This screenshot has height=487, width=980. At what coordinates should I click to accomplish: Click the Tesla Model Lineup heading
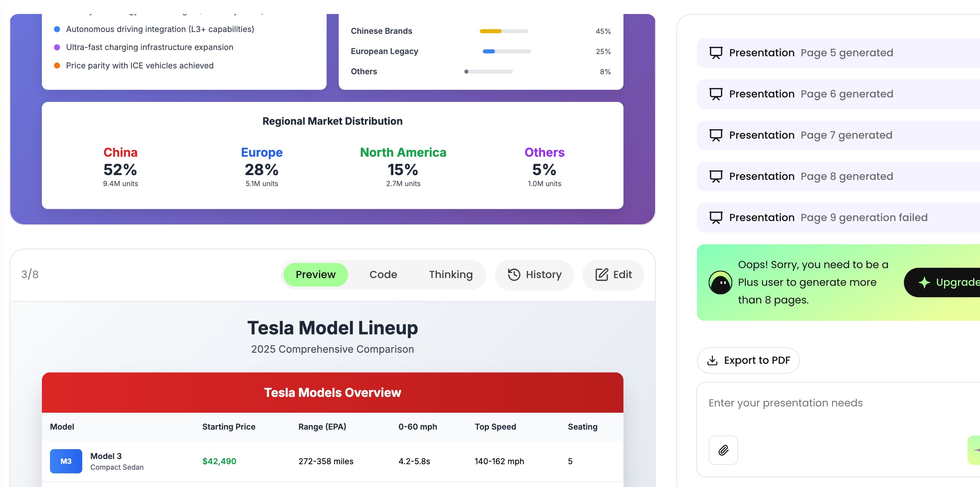pos(333,328)
